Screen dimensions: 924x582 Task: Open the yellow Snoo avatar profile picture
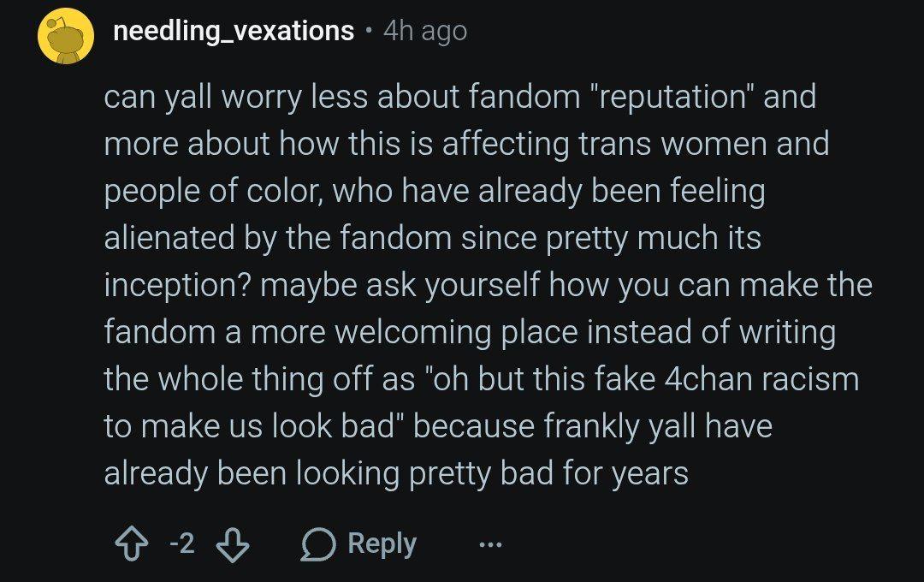pyautogui.click(x=65, y=36)
